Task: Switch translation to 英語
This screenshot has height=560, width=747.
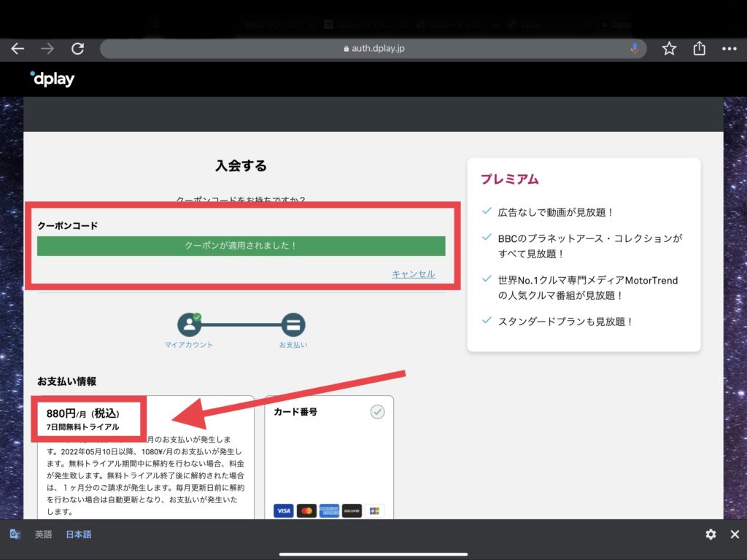Action: [x=43, y=534]
